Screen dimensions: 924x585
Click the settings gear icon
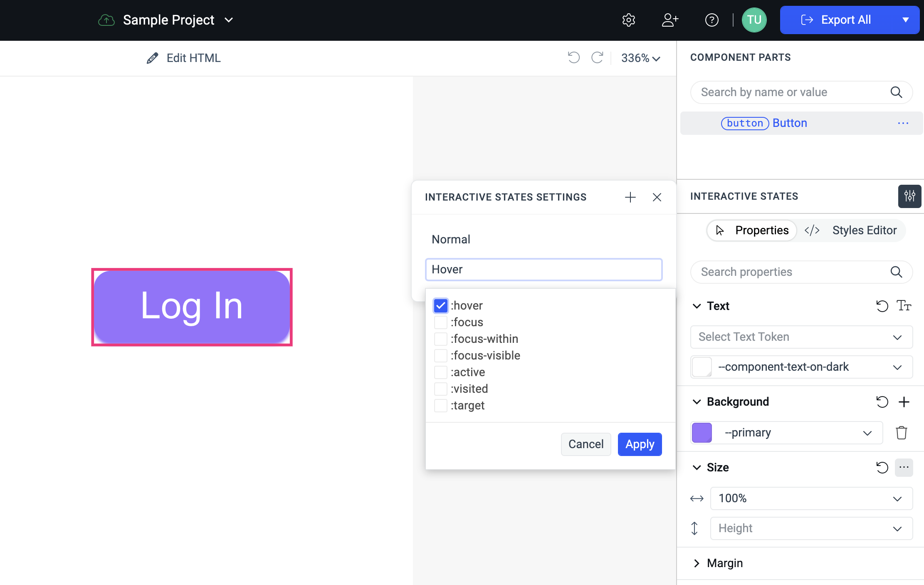(628, 20)
